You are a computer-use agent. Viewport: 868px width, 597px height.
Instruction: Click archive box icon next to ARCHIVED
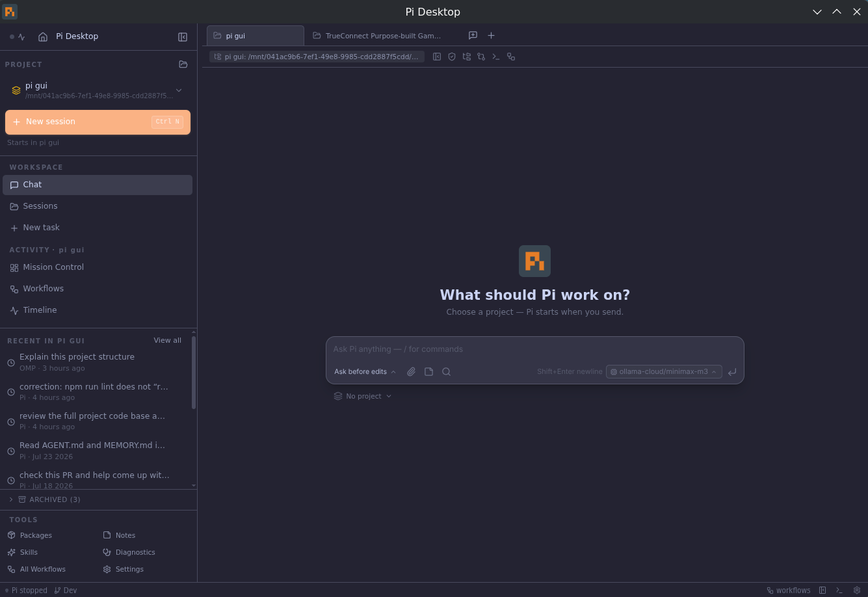(x=22, y=499)
